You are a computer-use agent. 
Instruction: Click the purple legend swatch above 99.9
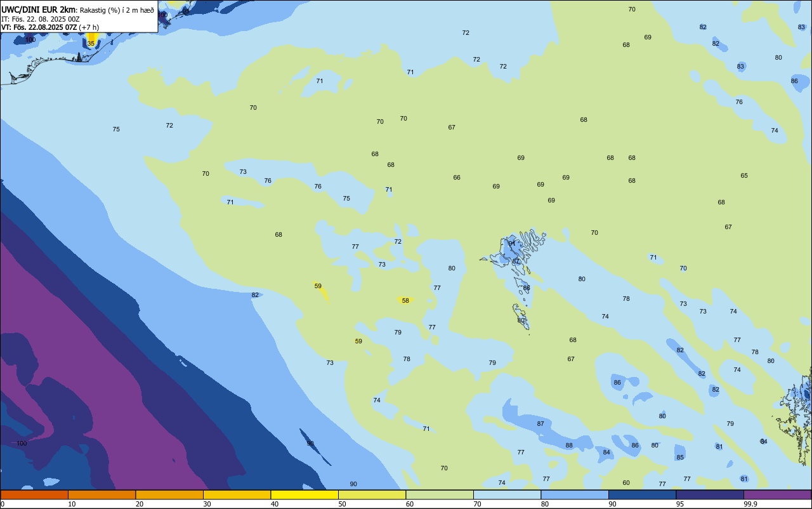[x=777, y=494]
